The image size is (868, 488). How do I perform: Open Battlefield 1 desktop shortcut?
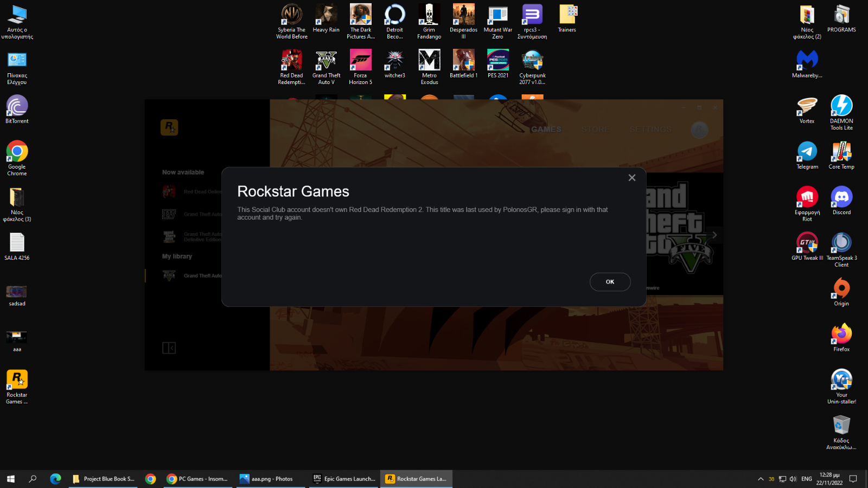tap(463, 64)
